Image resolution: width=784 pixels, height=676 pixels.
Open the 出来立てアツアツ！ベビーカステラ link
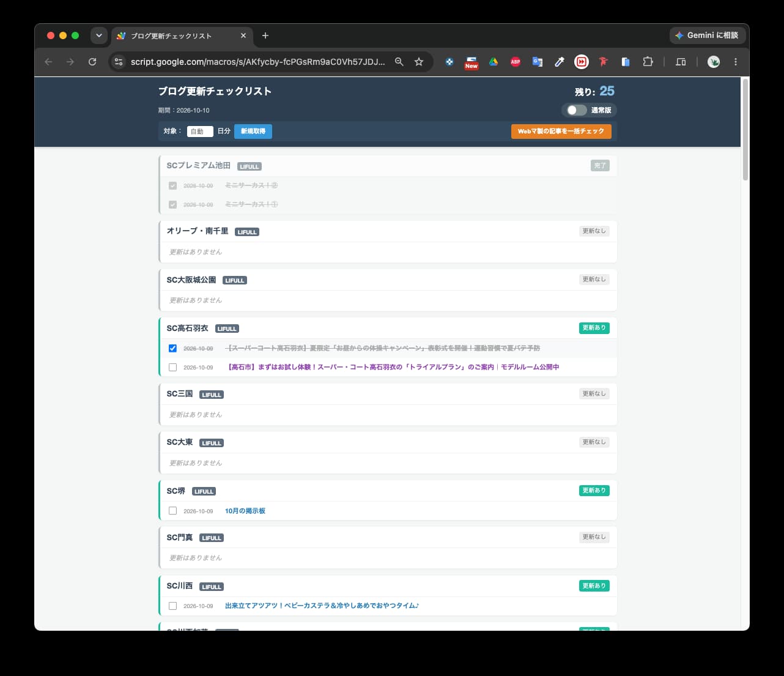tap(322, 606)
